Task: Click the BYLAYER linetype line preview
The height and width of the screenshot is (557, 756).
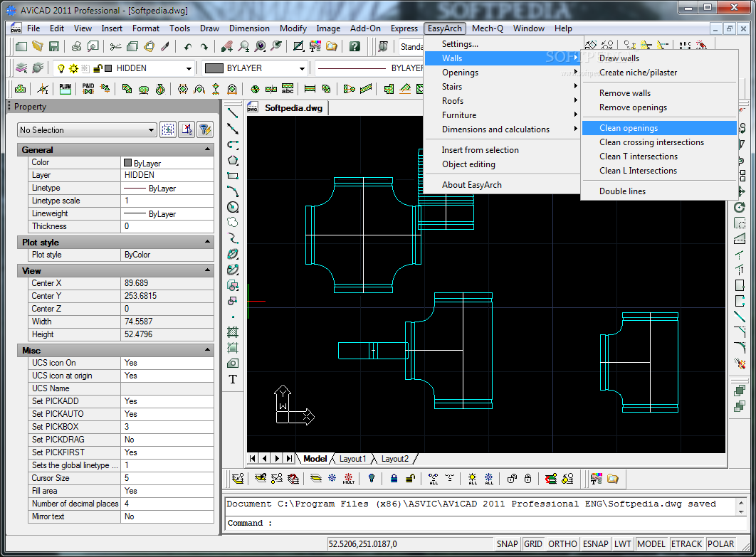Action: pos(352,68)
